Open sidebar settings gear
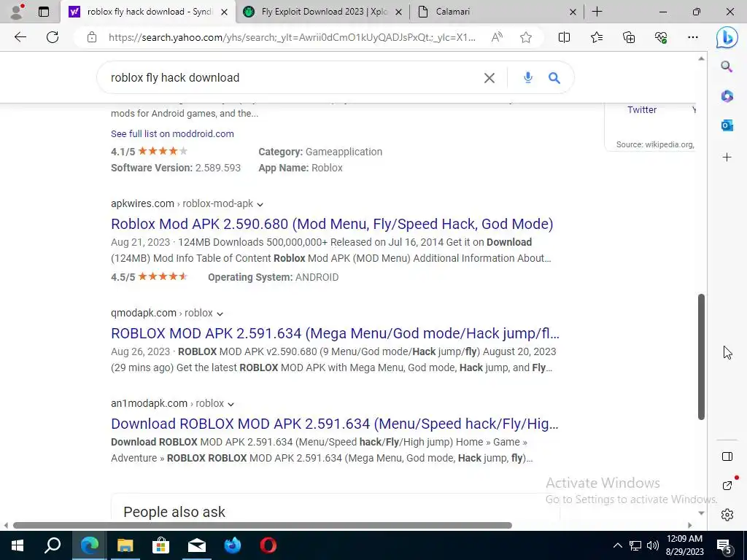747x560 pixels. 727,515
